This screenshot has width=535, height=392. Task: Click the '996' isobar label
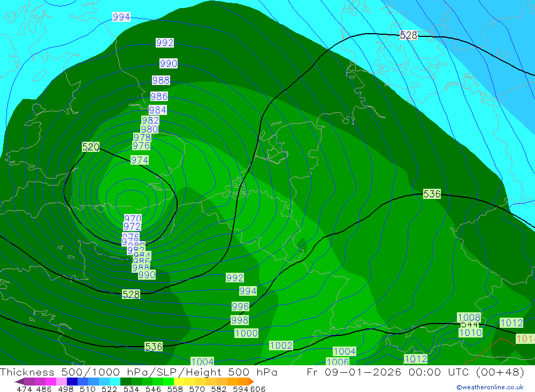(x=240, y=306)
